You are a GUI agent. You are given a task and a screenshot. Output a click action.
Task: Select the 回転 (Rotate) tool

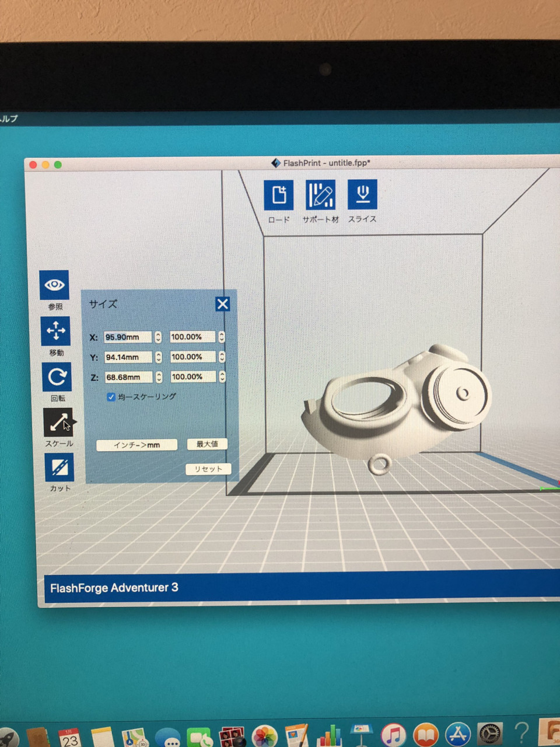pyautogui.click(x=57, y=377)
